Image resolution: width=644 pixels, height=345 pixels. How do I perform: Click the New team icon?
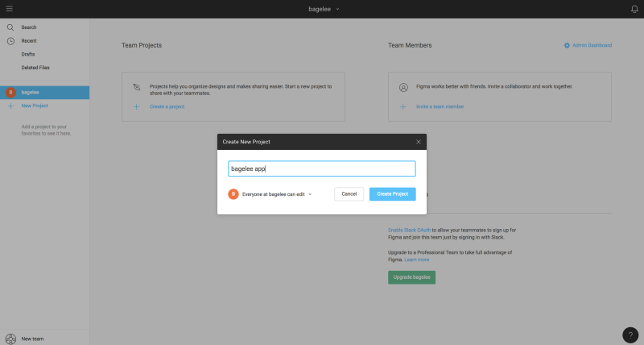pyautogui.click(x=10, y=339)
